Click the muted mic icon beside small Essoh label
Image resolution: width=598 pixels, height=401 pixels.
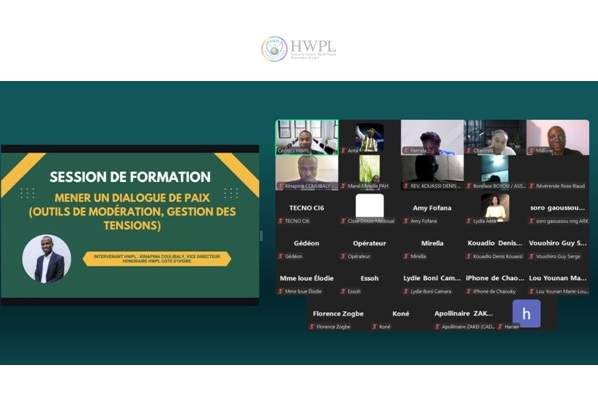click(x=344, y=291)
